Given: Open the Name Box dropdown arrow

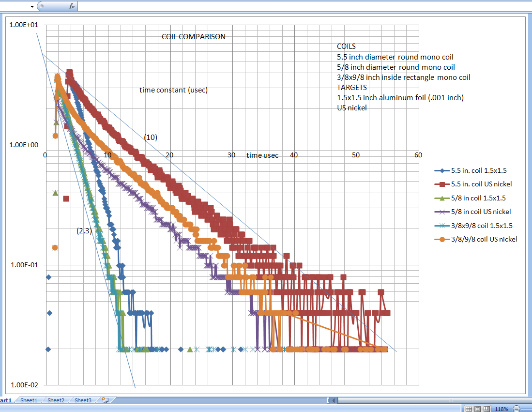Looking at the screenshot, I should (32, 6).
